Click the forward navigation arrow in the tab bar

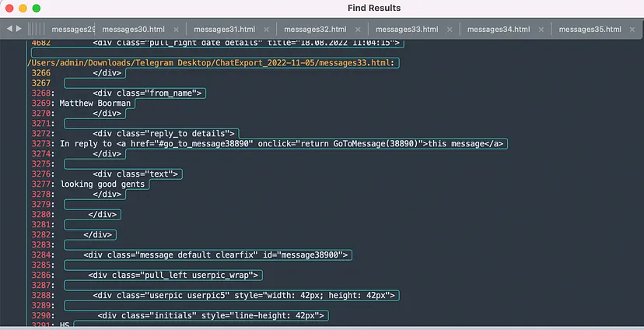[x=19, y=29]
